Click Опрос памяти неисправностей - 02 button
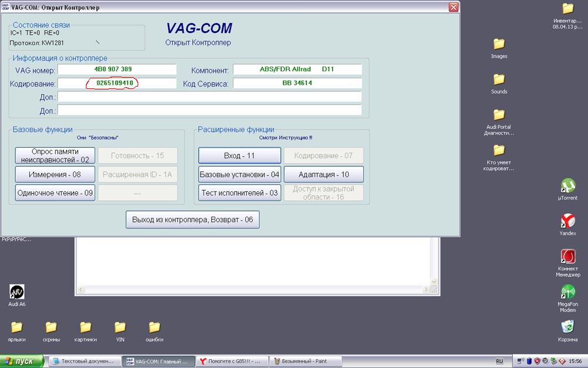The width and height of the screenshot is (588, 368). click(55, 155)
